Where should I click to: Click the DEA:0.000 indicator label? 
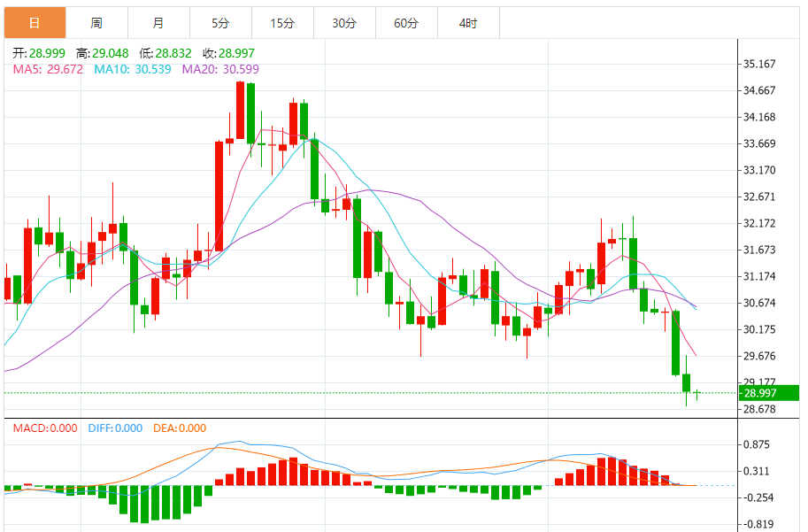180,428
